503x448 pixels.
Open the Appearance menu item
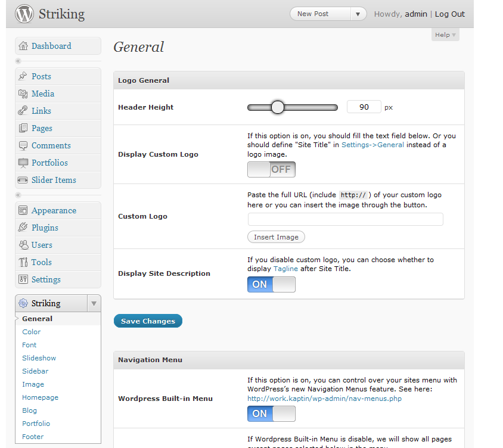(x=58, y=210)
